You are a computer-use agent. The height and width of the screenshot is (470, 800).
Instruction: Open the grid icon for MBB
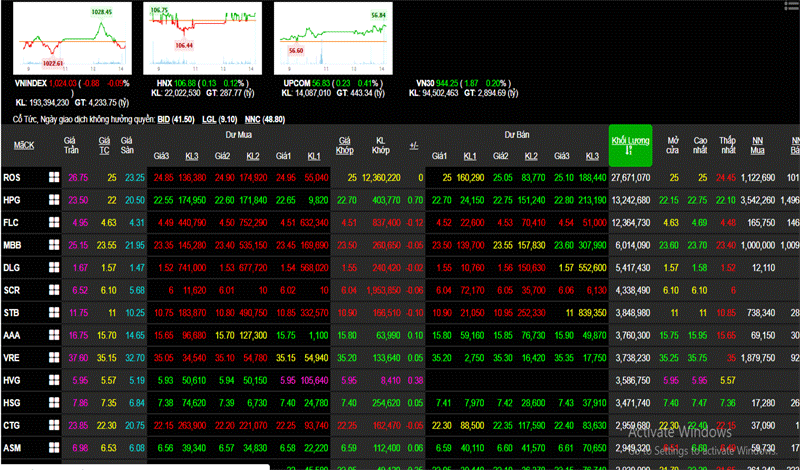54,245
